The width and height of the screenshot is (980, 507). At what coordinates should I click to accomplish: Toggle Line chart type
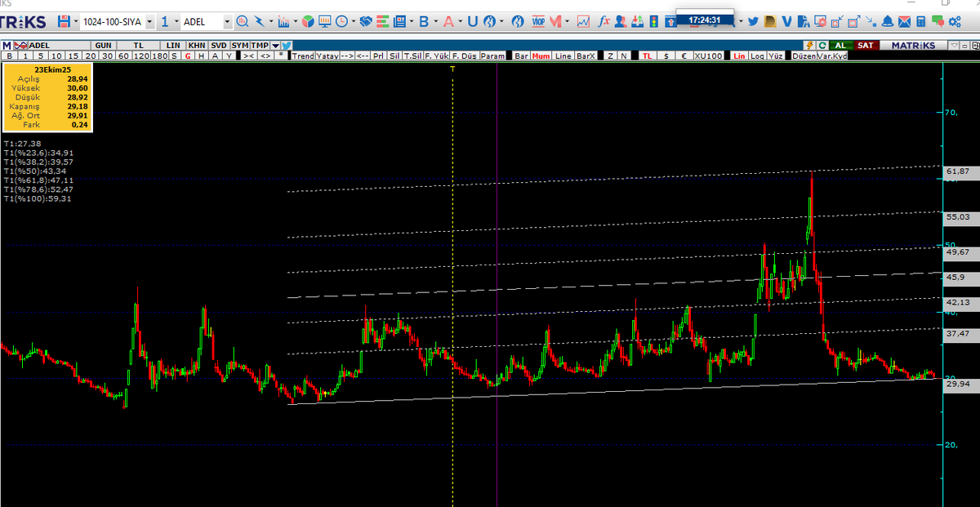click(x=563, y=56)
